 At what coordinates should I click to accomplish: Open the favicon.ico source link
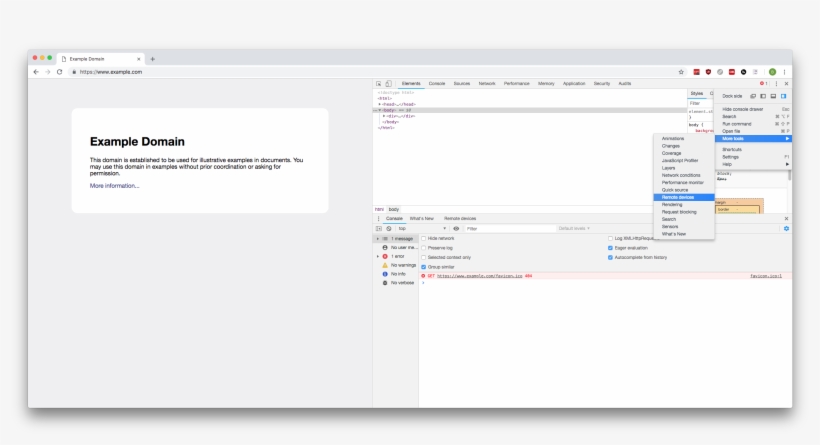766,275
